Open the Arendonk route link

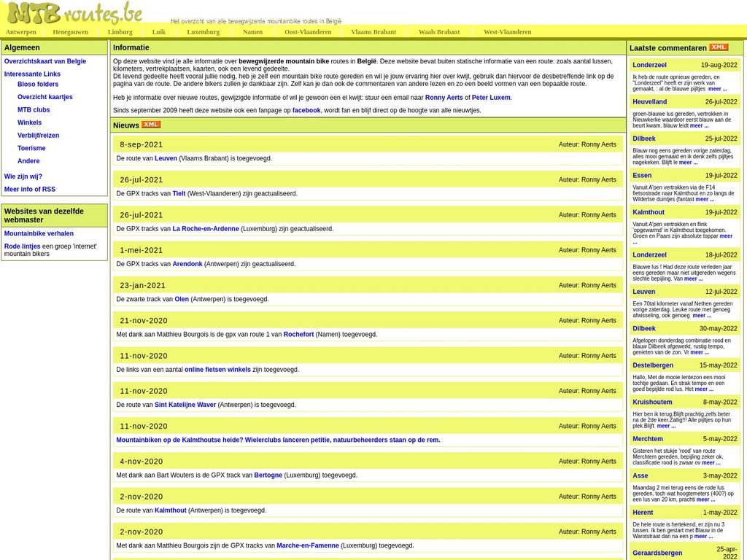click(187, 264)
